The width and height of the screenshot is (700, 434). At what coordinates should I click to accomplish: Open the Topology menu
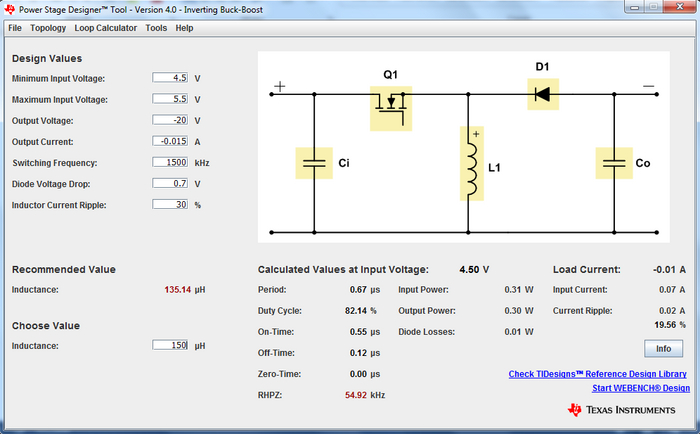point(48,28)
